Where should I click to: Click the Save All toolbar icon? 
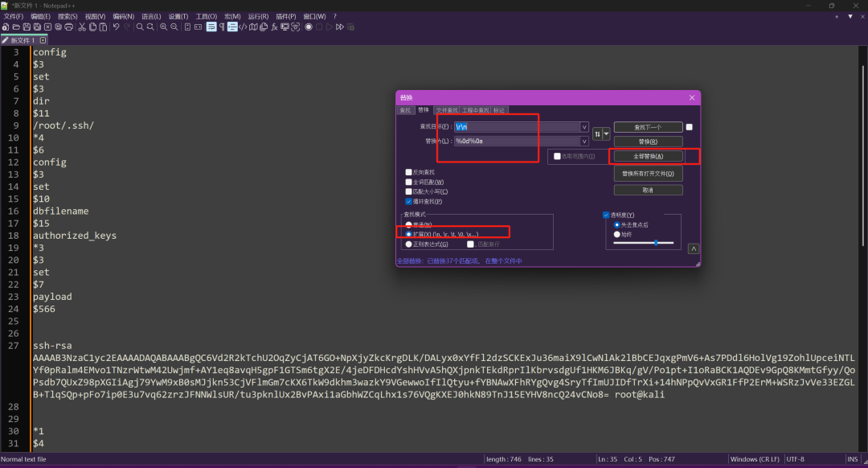point(37,27)
